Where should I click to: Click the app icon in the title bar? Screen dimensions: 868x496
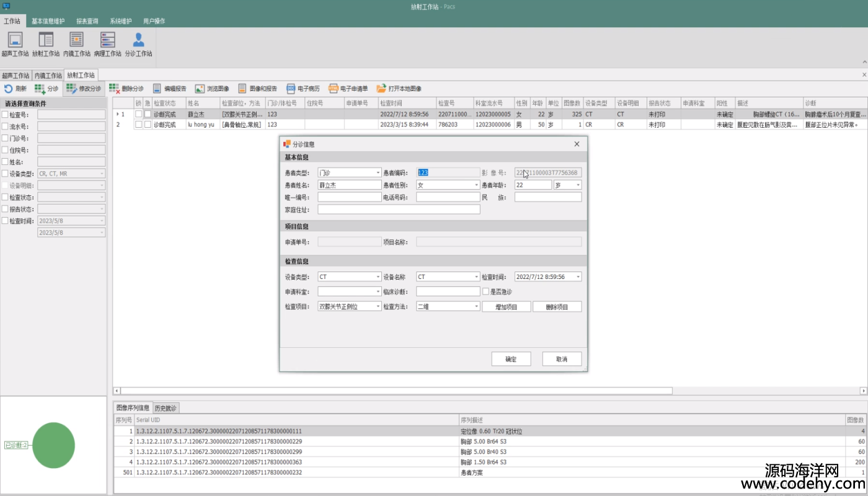[x=6, y=6]
